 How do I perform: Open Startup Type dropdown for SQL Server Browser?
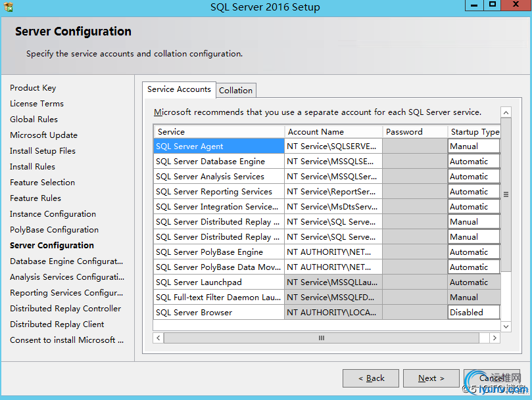point(473,313)
